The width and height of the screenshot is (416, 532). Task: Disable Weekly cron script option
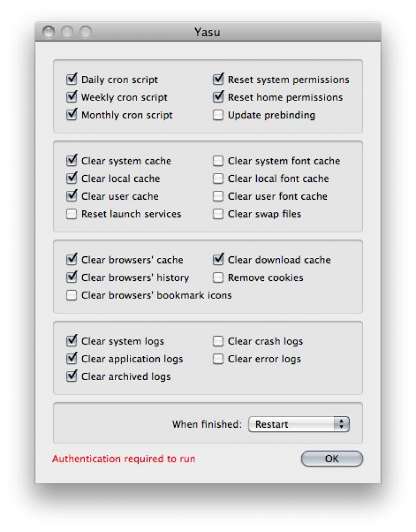point(71,98)
